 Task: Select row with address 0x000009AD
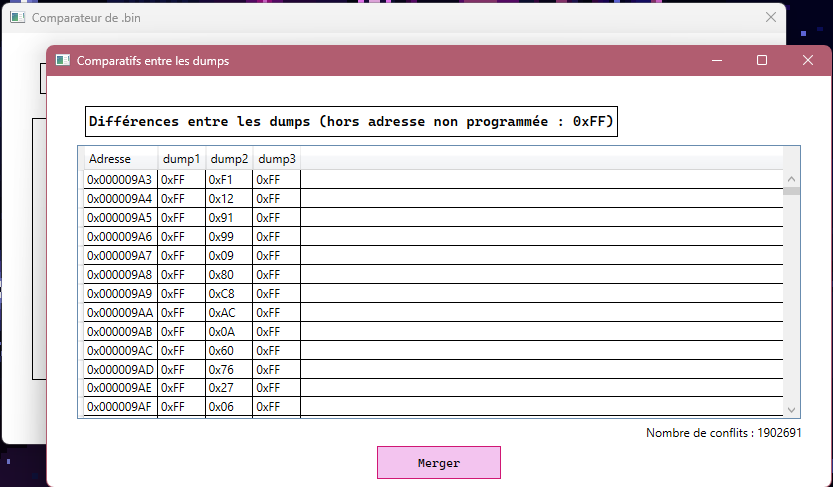pyautogui.click(x=433, y=369)
